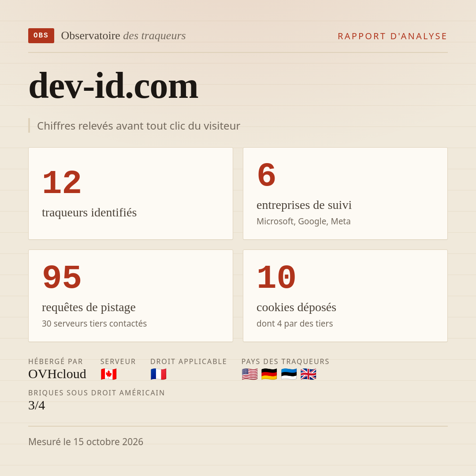Click the traqueurs identifiés label
This screenshot has height=476, width=476.
[89, 212]
